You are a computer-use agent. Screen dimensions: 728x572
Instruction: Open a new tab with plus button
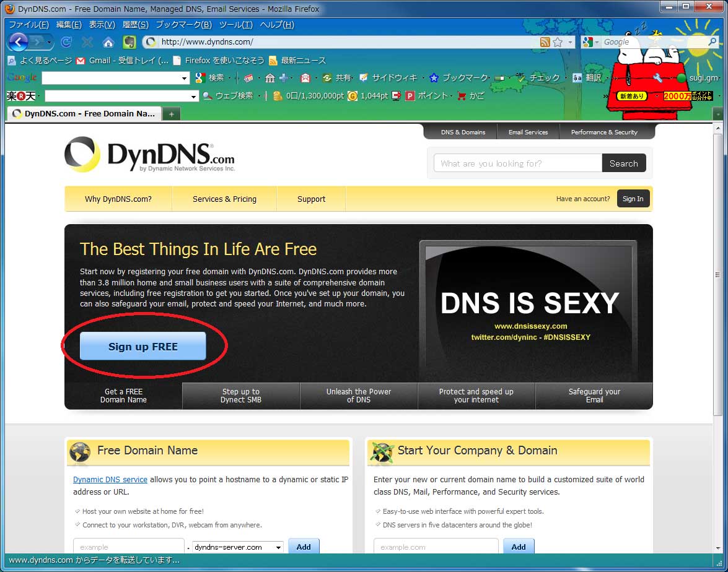[x=172, y=114]
